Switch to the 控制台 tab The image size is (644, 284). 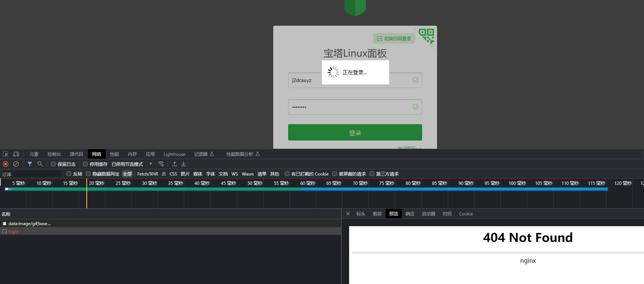[x=54, y=154]
